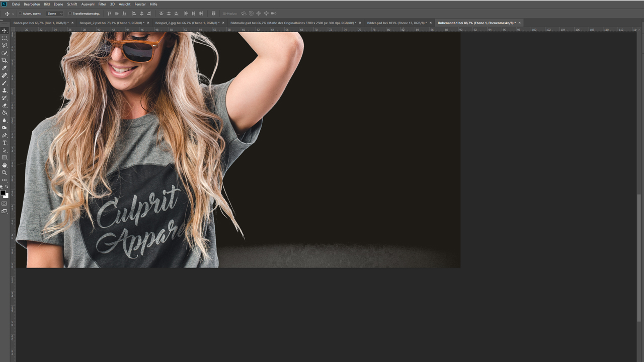Expand the toolbar with double-arrow
This screenshot has height=362, width=644.
pos(2,20)
